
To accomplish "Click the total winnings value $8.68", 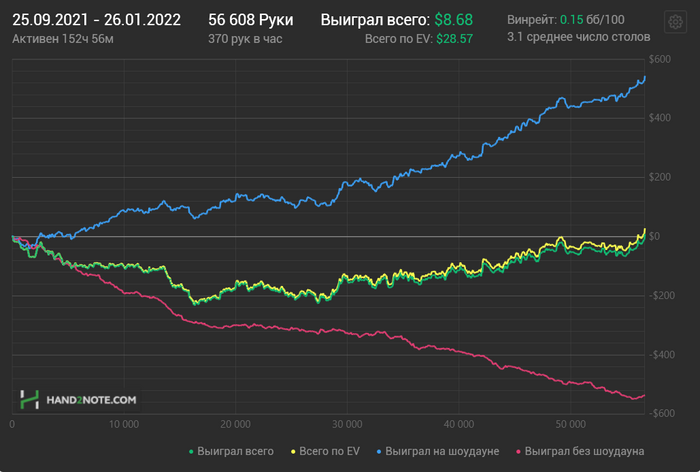I will 454,20.
